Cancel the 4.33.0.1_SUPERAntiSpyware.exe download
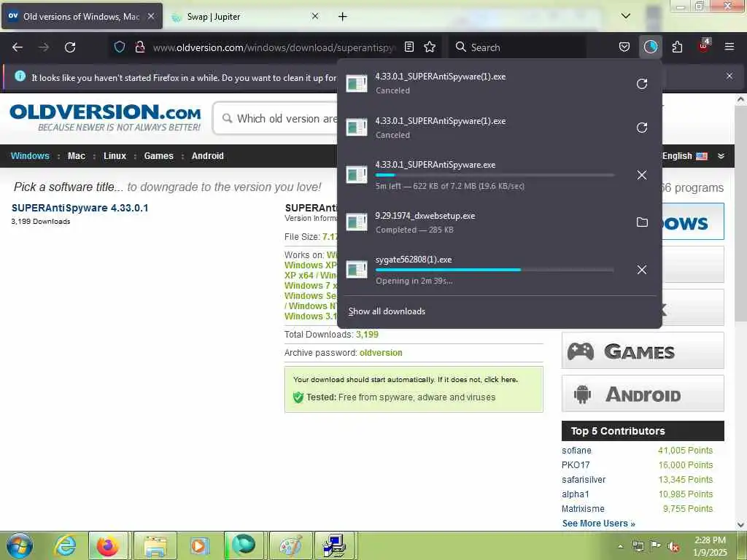The height and width of the screenshot is (560, 747). (x=642, y=175)
